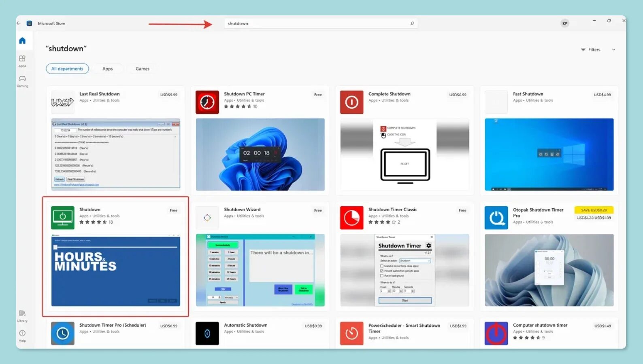Select the All departments tab
This screenshot has width=643, height=364.
tap(67, 69)
